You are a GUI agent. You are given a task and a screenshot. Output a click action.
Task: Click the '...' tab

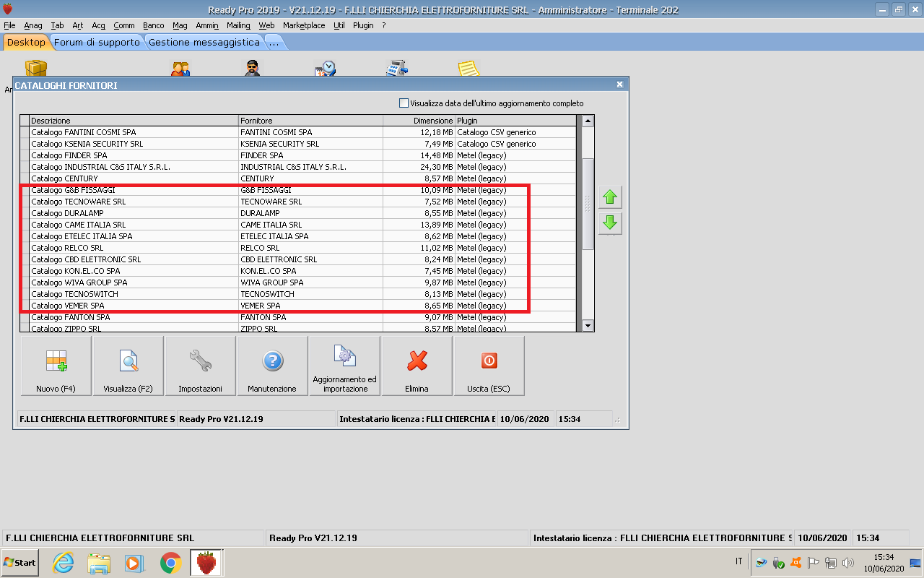tap(274, 42)
